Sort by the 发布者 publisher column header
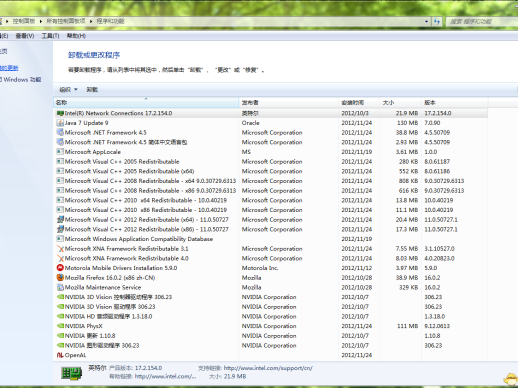518x388 pixels. (289, 103)
